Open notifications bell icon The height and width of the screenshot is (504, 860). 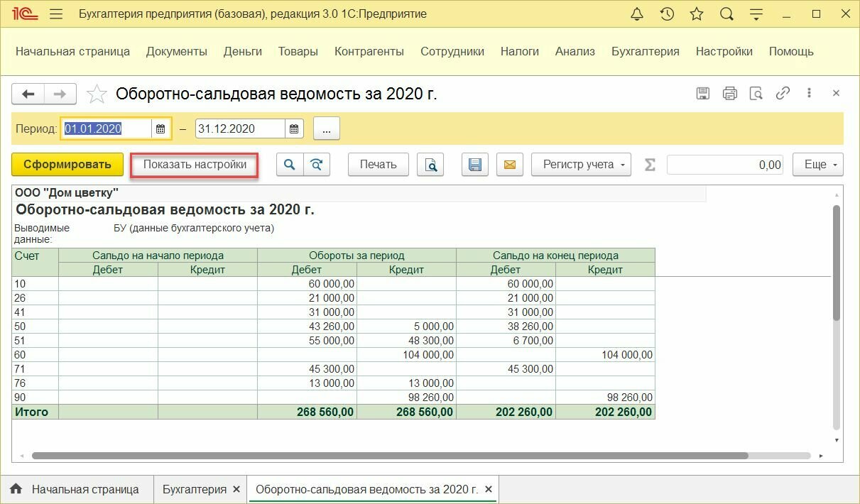[x=636, y=14]
